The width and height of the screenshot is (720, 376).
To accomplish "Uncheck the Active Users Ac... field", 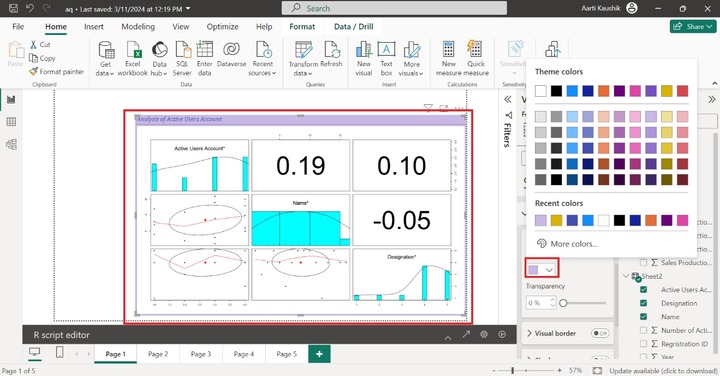I will (643, 290).
